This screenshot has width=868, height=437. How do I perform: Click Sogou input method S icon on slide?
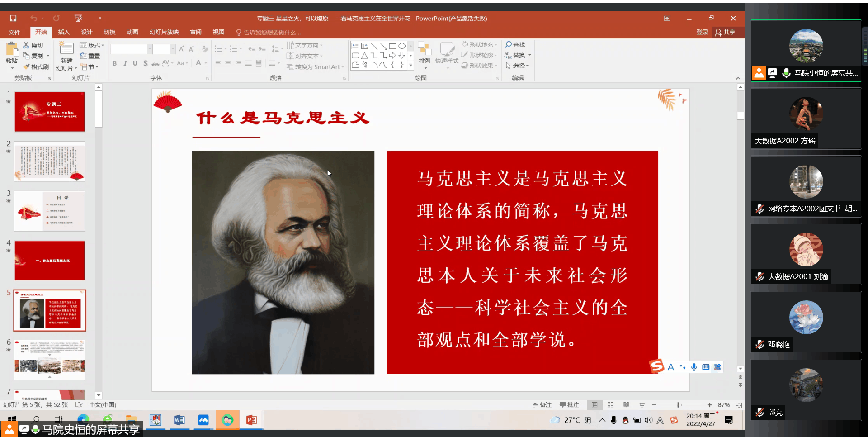657,367
